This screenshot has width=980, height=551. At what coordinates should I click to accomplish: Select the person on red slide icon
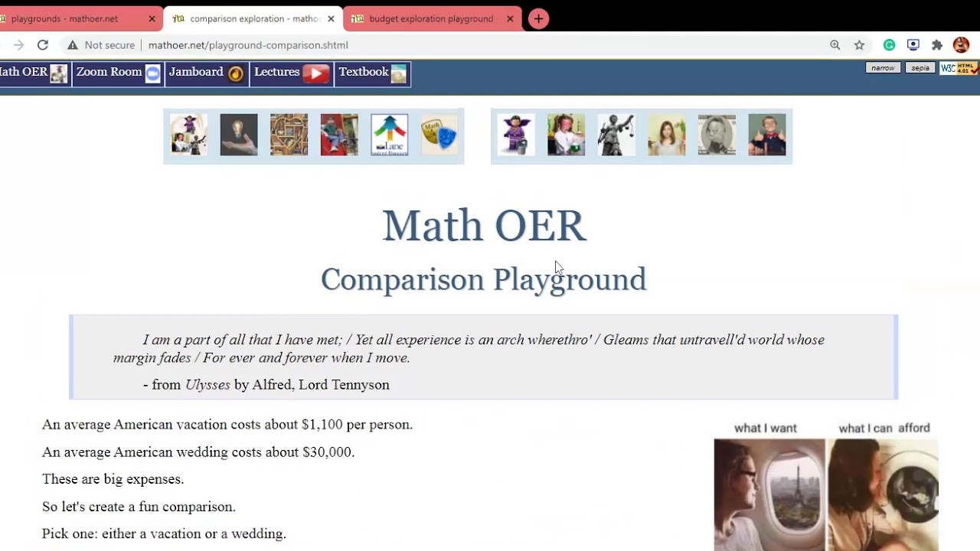click(339, 135)
